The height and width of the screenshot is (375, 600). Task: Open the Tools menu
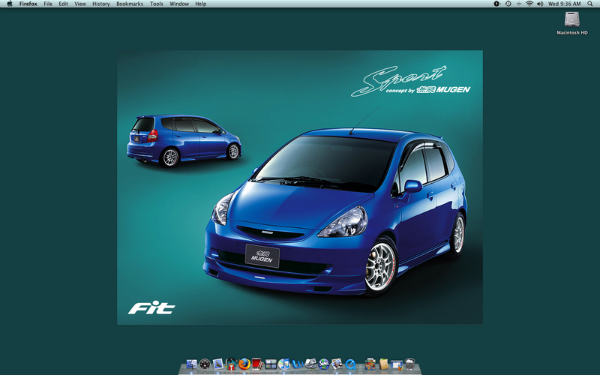tap(157, 4)
